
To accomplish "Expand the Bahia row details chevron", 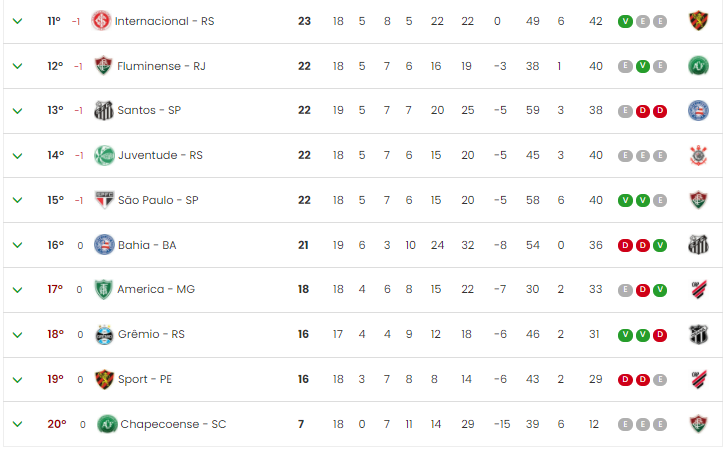I will click(x=17, y=245).
